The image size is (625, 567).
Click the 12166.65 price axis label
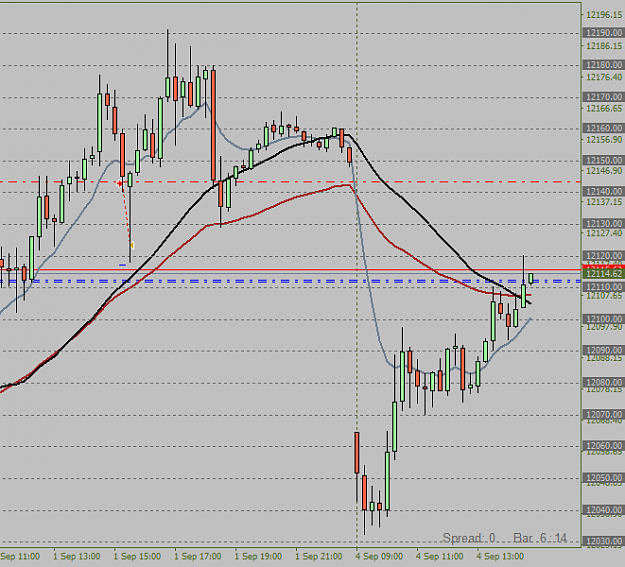coord(603,108)
